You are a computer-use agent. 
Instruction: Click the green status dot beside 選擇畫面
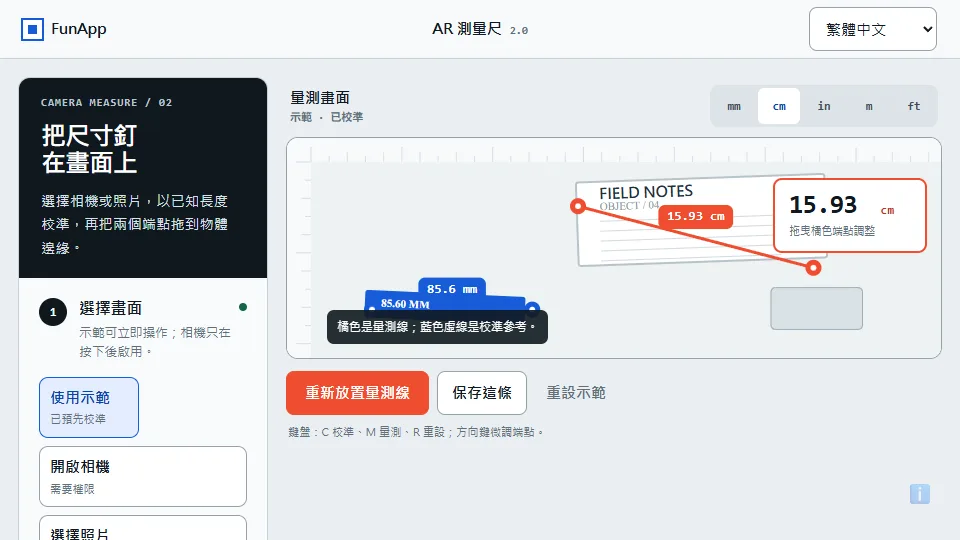tap(243, 307)
